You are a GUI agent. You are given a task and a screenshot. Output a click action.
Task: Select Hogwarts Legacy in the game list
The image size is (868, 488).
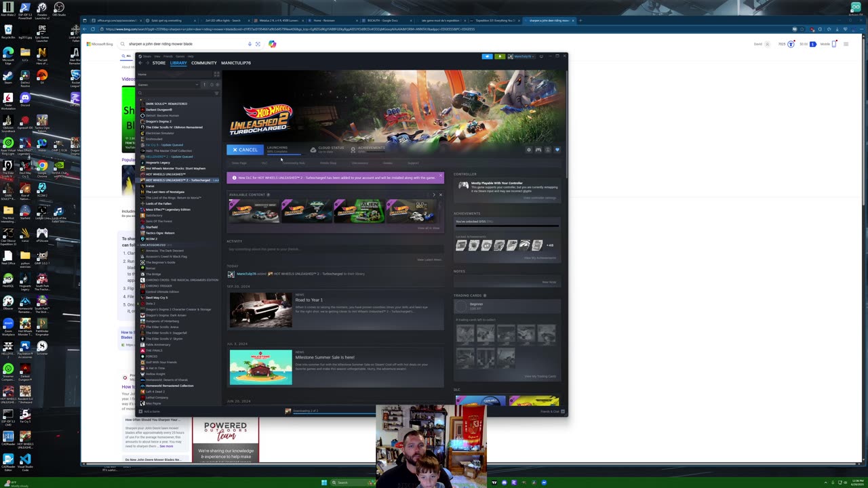click(x=158, y=163)
